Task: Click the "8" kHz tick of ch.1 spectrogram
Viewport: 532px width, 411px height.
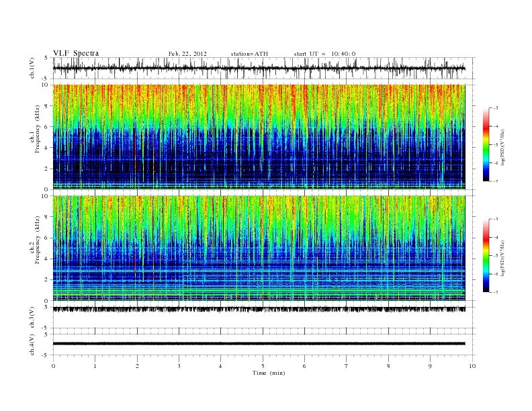Action: pyautogui.click(x=46, y=106)
